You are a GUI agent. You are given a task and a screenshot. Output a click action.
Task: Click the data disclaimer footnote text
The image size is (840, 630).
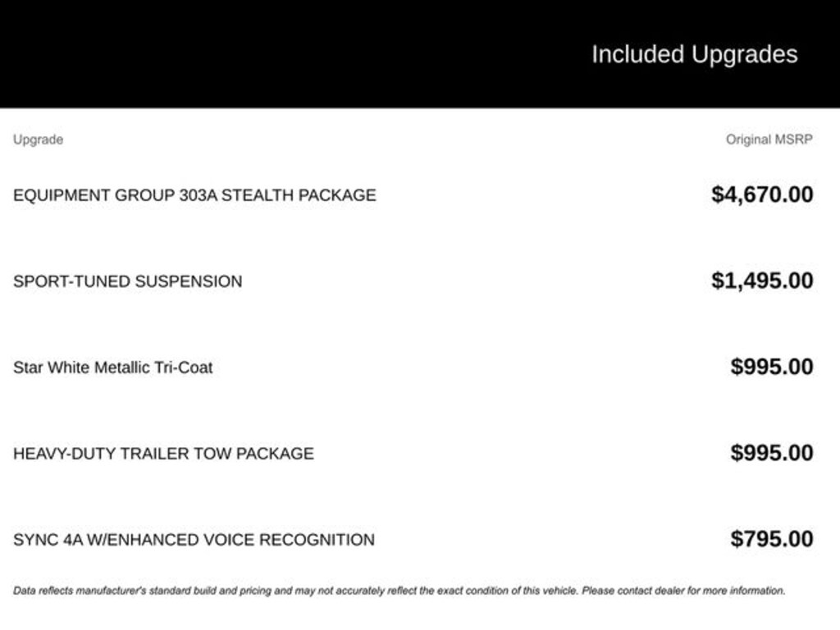399,591
